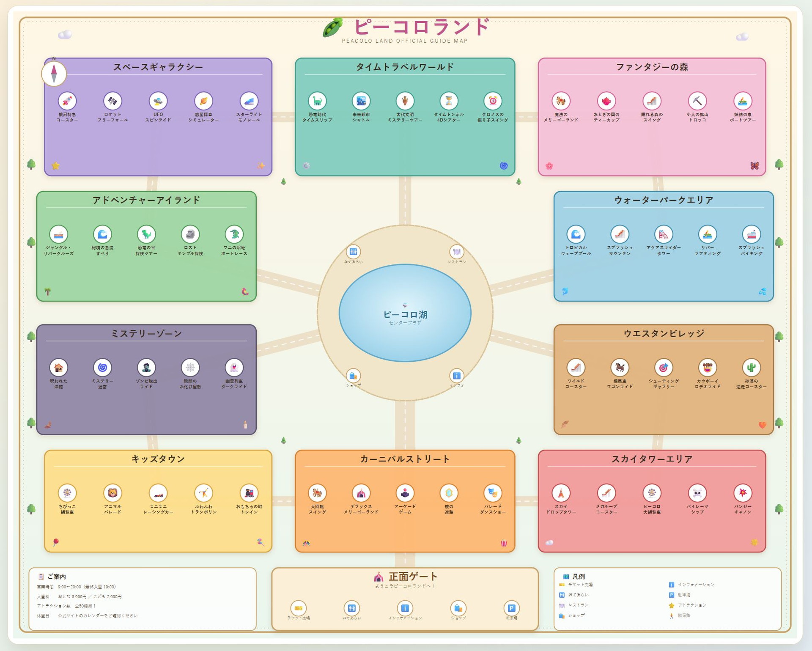Screen dimensions: 812x651
Task: Click the クロノスの振り子スイング alarm clock icon
Action: (493, 101)
